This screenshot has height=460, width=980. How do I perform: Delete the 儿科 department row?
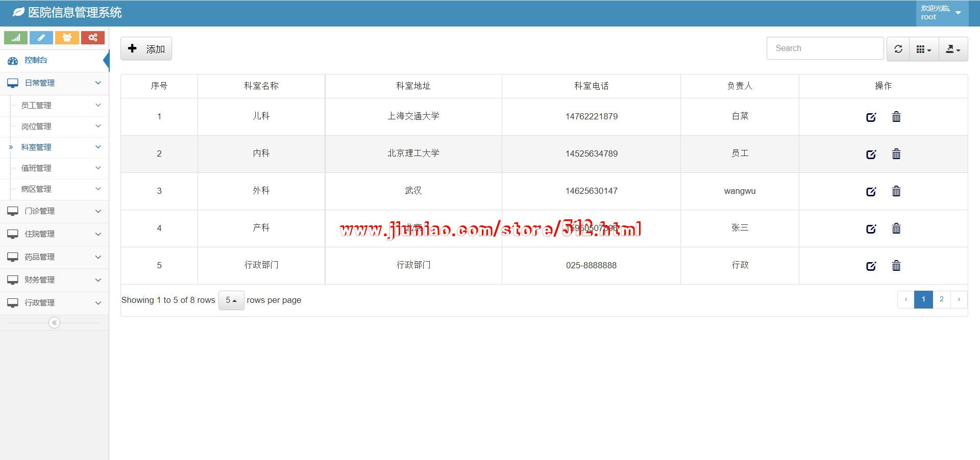[896, 117]
